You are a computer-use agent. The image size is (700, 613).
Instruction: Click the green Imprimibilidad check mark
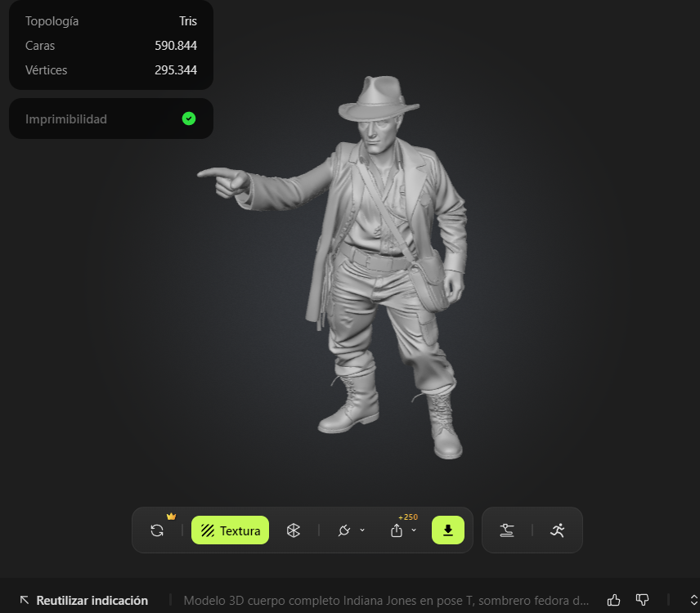pos(189,119)
